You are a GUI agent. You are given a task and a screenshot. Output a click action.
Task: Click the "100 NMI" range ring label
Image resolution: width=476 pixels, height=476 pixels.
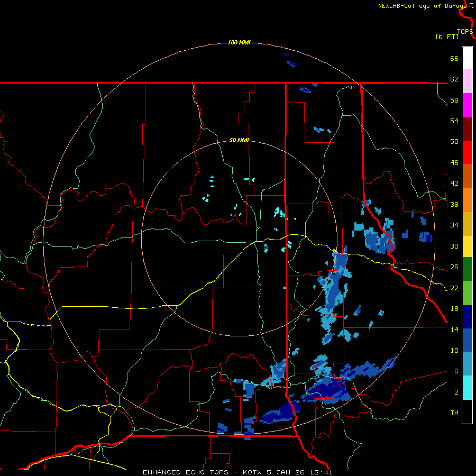point(239,42)
